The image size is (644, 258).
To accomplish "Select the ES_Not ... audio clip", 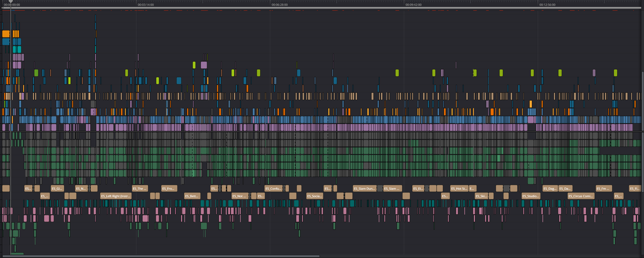I will (240, 196).
